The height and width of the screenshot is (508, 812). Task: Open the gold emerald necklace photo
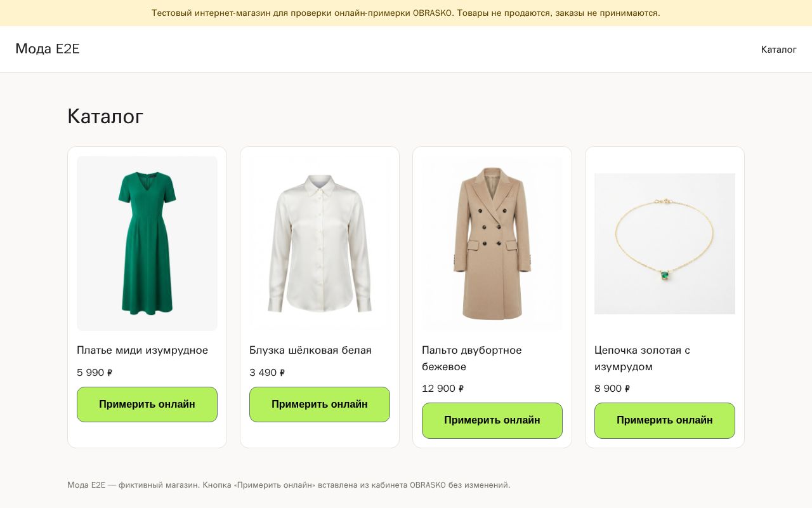[665, 244]
